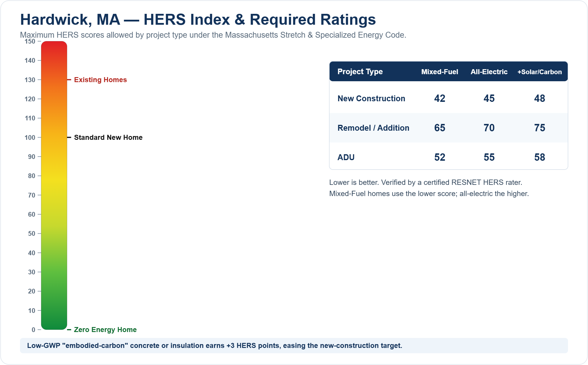
Task: Click the 10 axis tick label
Action: tap(32, 311)
